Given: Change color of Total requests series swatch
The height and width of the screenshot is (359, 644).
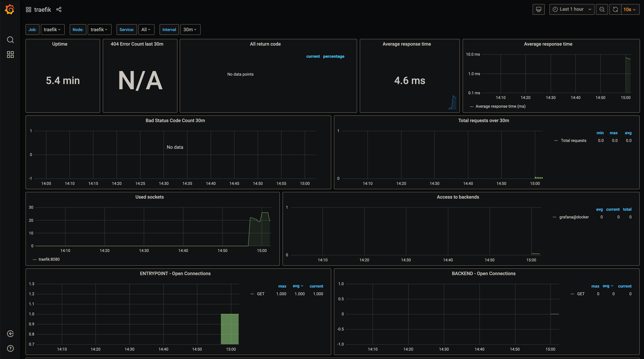Looking at the screenshot, I should (556, 141).
